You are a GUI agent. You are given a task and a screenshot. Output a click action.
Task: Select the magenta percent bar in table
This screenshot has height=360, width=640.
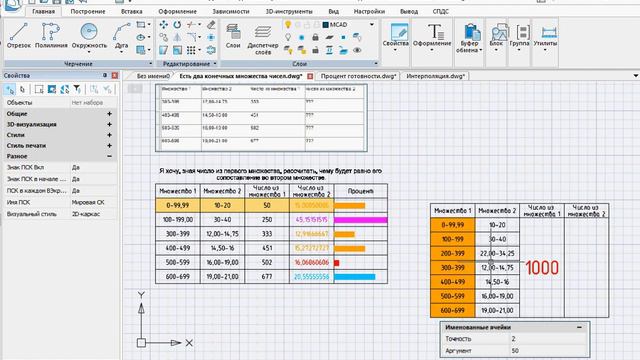pyautogui.click(x=360, y=220)
